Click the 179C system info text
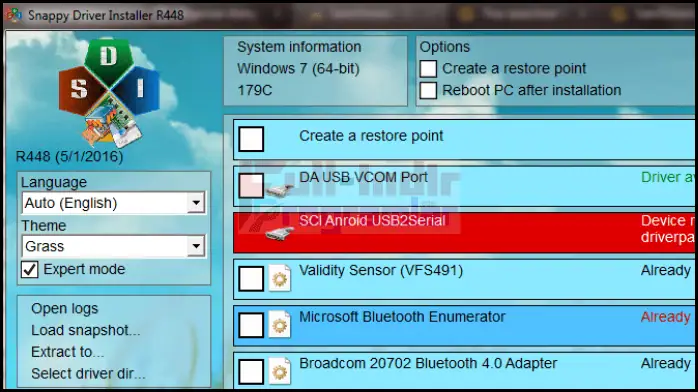 [255, 90]
